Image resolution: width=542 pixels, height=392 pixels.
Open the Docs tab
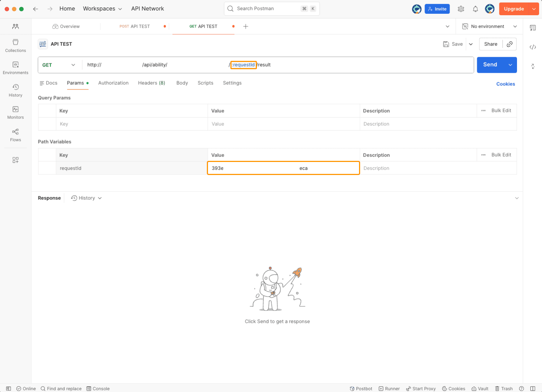tap(49, 83)
